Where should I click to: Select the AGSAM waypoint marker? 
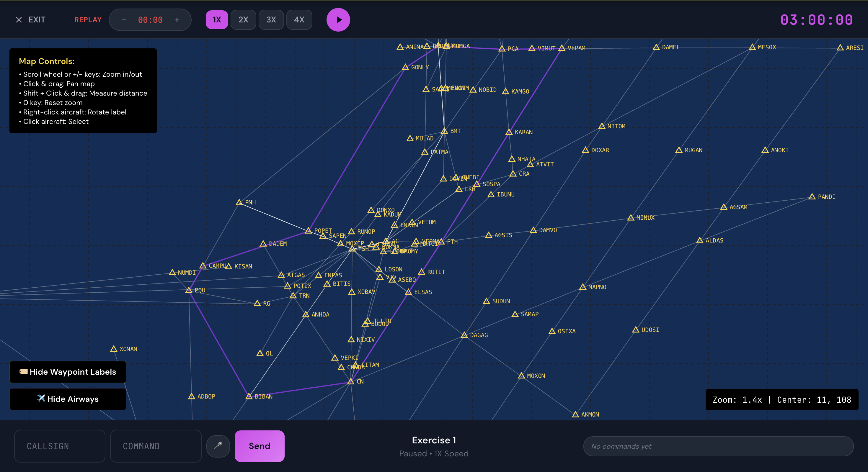tap(724, 207)
